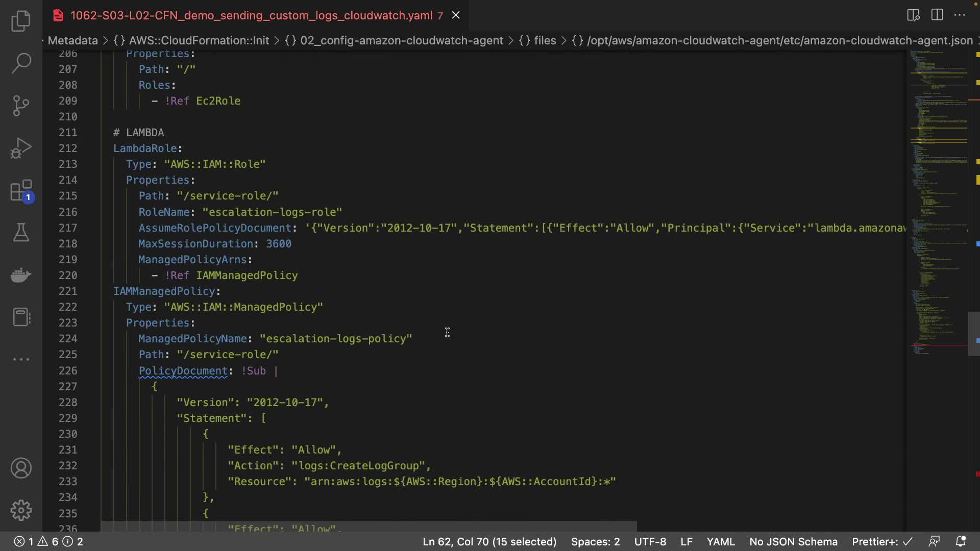This screenshot has height=551, width=980.
Task: Open Source Control panel
Action: point(21,106)
